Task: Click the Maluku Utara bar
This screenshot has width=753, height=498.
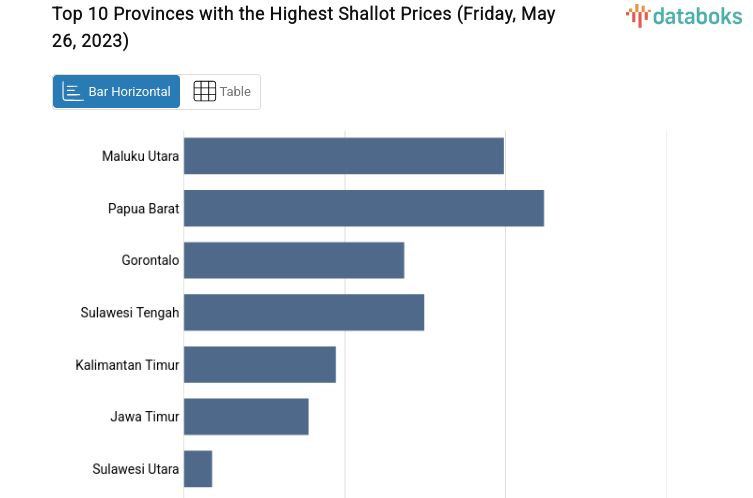Action: pos(343,156)
